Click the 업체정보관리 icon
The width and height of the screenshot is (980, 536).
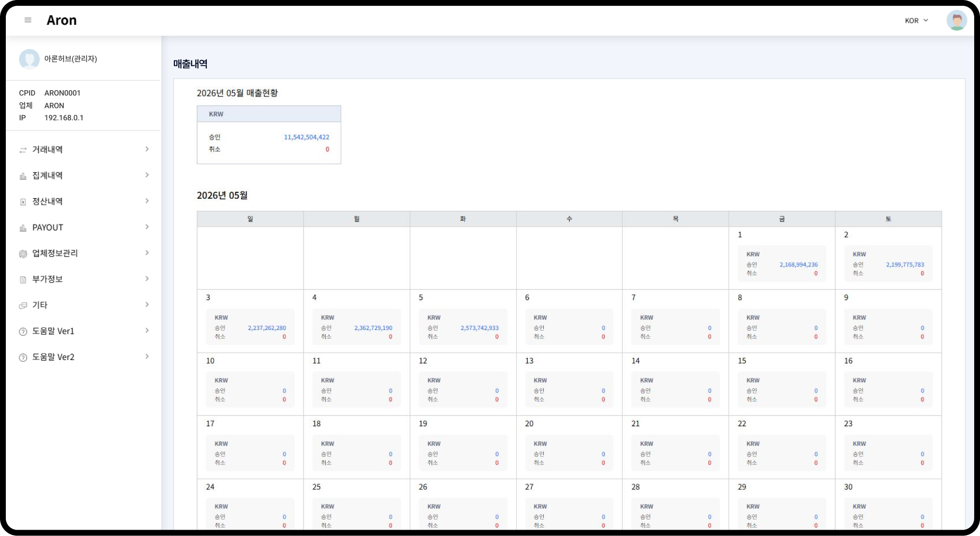tap(23, 254)
